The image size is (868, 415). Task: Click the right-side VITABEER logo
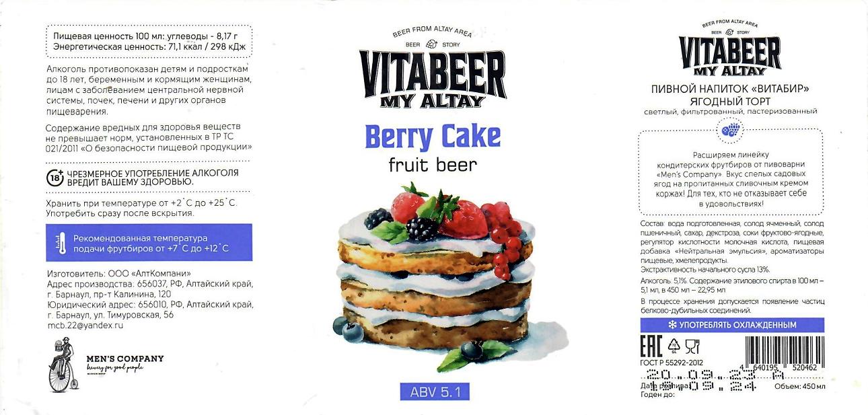pyautogui.click(x=730, y=49)
